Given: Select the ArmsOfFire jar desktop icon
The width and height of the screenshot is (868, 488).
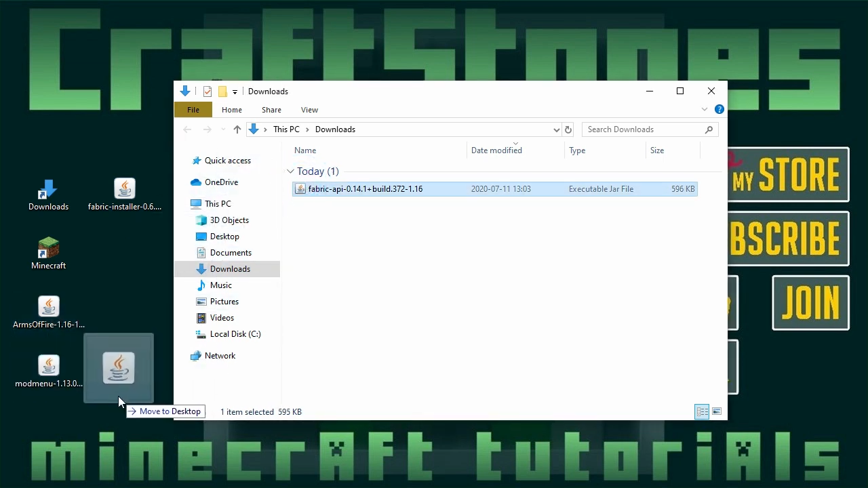Looking at the screenshot, I should (48, 313).
